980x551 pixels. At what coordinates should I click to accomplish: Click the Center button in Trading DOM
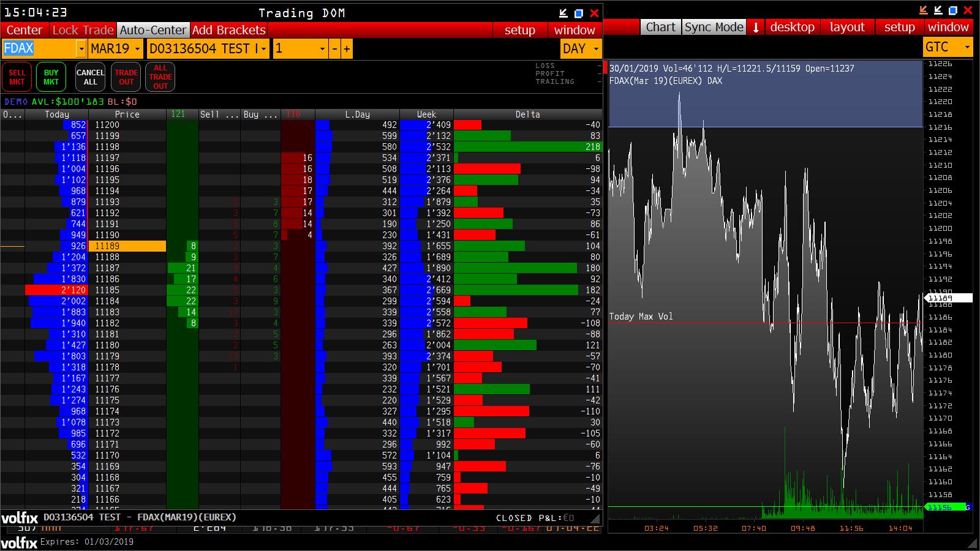point(24,30)
